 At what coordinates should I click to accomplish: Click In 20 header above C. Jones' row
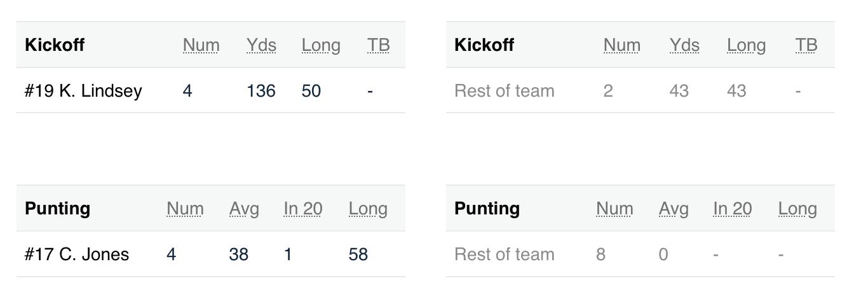[303, 209]
